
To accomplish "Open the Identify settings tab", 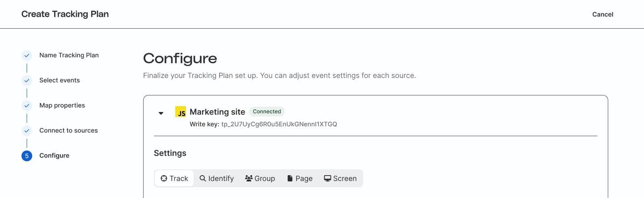I will point(217,178).
